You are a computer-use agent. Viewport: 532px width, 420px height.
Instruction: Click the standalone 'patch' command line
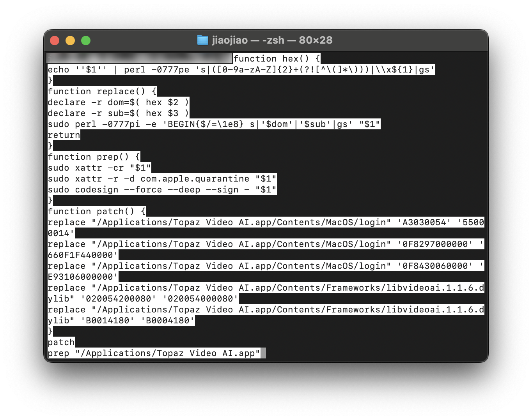[x=61, y=342]
